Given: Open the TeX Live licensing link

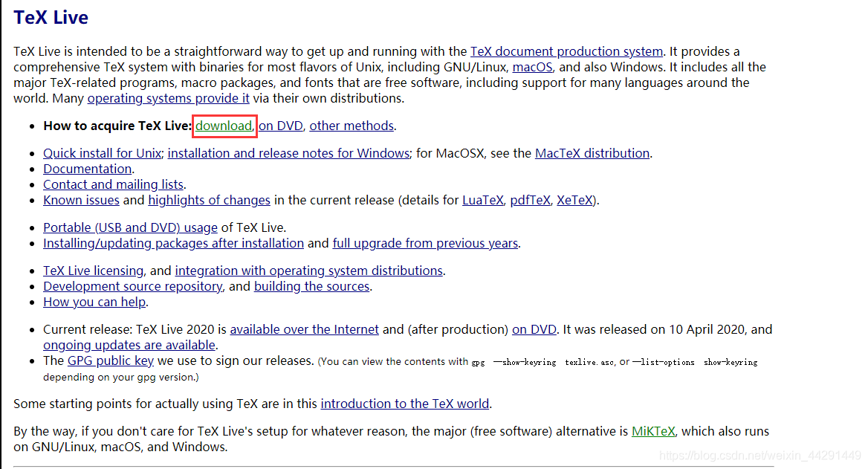Looking at the screenshot, I should 94,271.
